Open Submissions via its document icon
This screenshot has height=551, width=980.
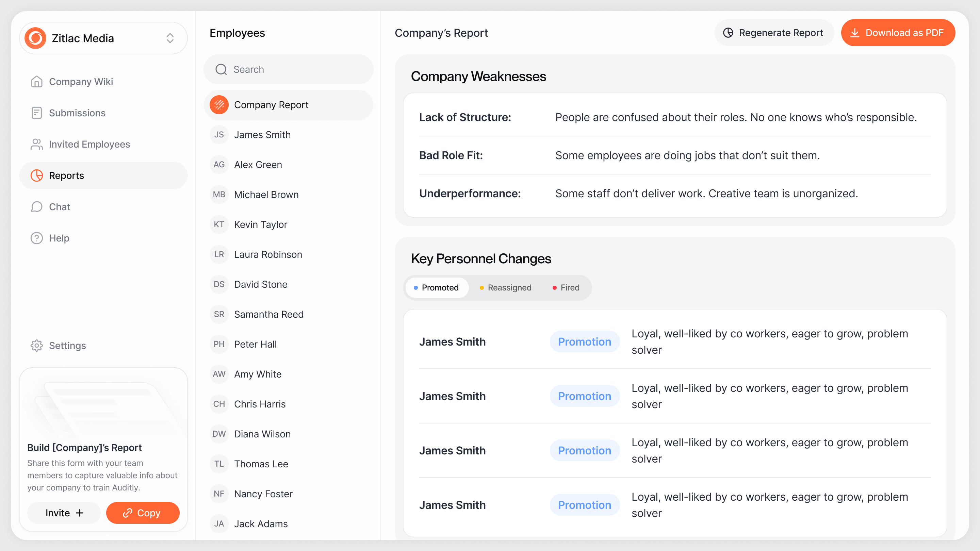(x=36, y=113)
